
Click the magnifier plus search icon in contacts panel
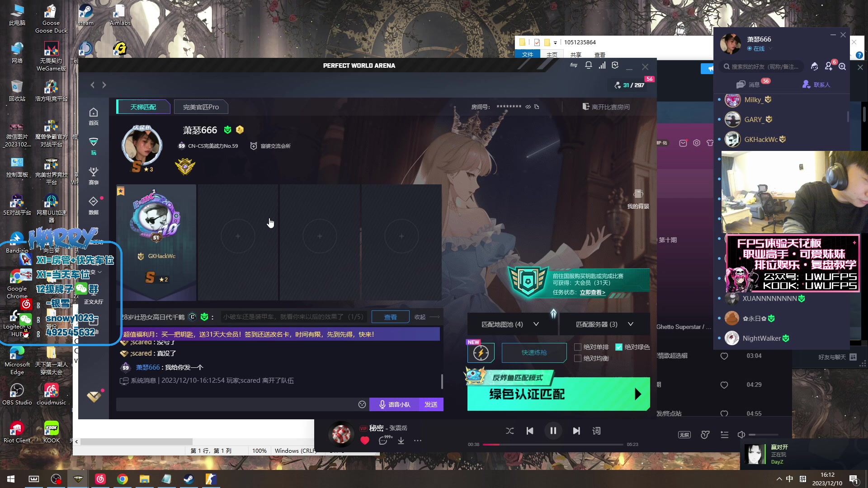(x=842, y=66)
